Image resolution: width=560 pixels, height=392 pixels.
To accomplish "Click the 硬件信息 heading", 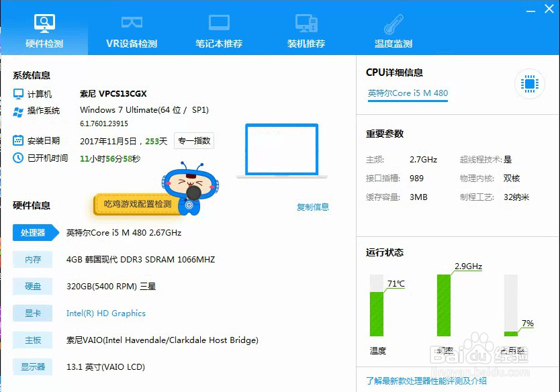I will [32, 205].
